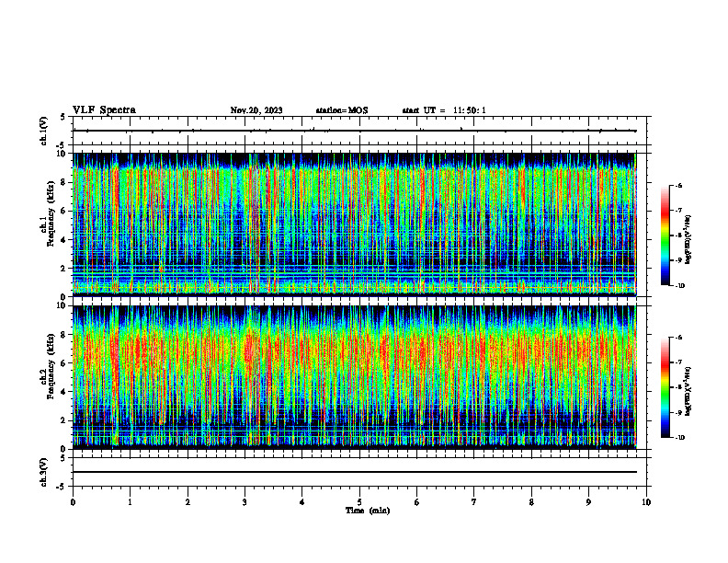Select the ch.2 colorbar "log(PSD)(V²/Hz)" label
The height and width of the screenshot is (563, 728).
(x=688, y=391)
